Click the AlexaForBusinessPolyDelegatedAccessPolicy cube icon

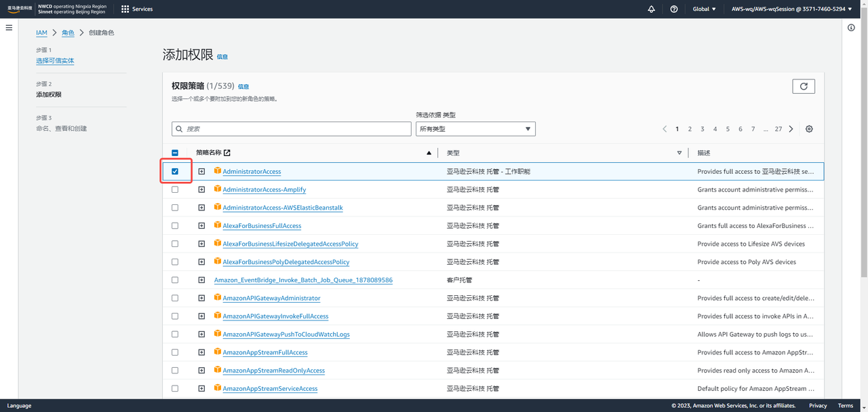click(x=218, y=262)
